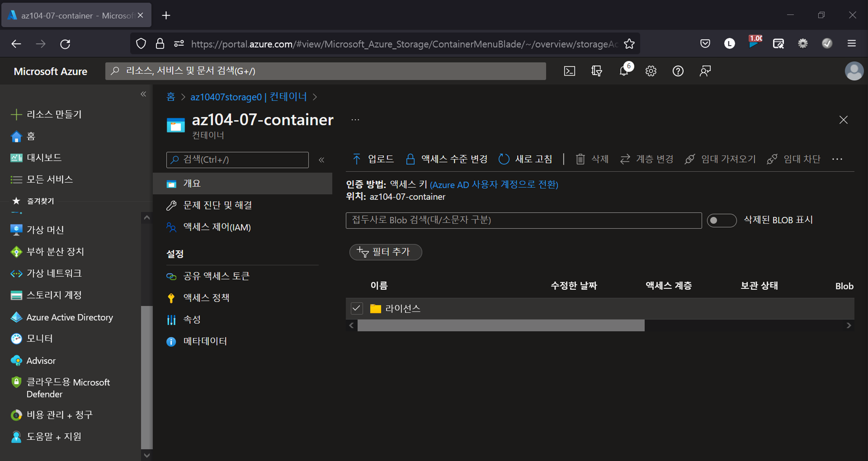The image size is (868, 461).
Task: Focus resource menu search (검색(Ctrl+/))
Action: click(x=237, y=160)
